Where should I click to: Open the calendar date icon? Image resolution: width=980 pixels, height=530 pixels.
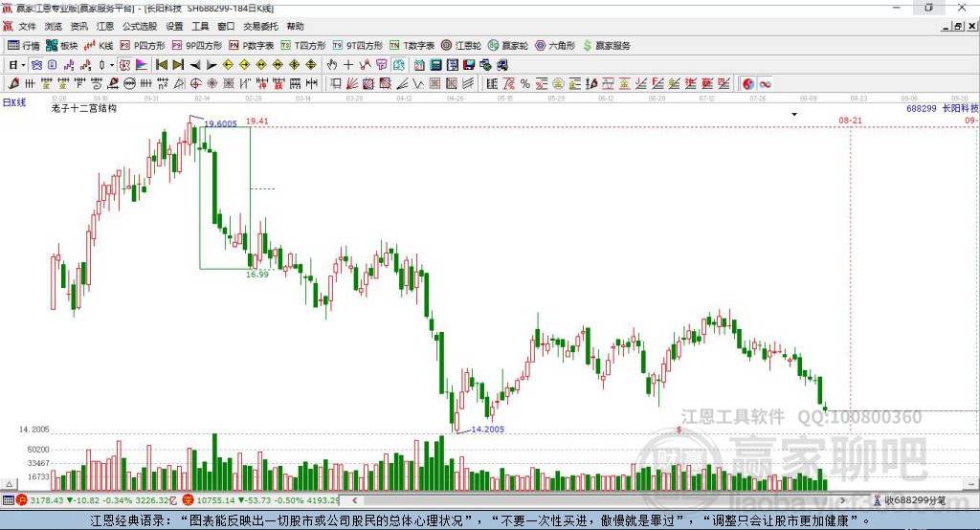[x=419, y=65]
